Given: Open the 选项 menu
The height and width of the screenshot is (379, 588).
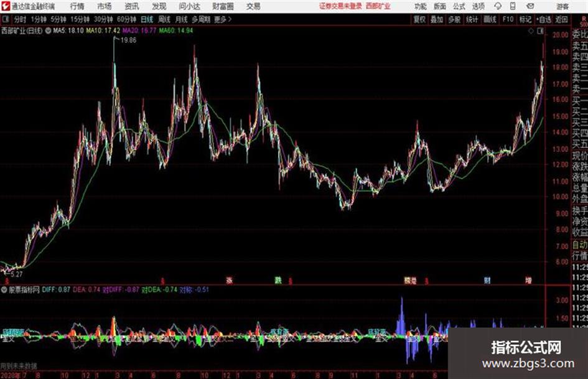Looking at the screenshot, I should tap(478, 6).
